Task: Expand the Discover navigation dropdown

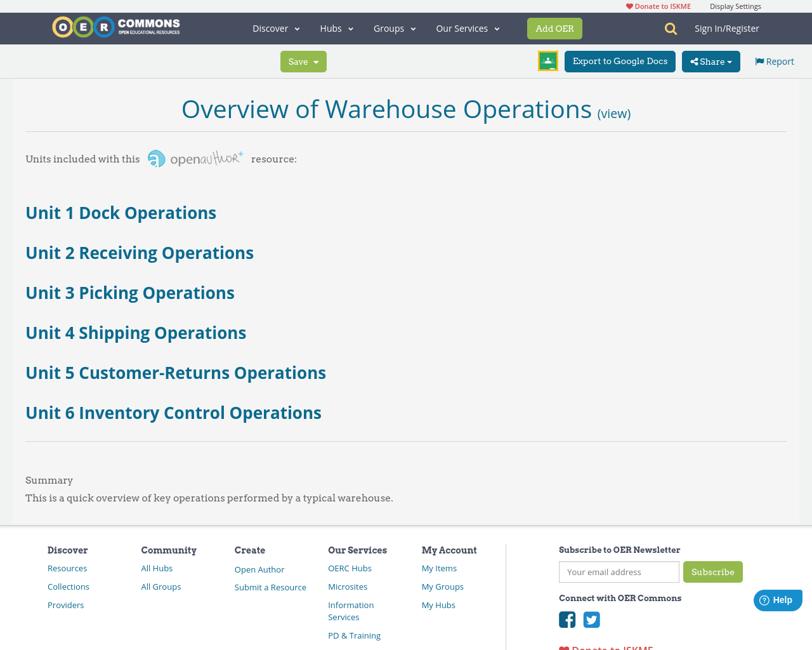Action: tap(275, 28)
